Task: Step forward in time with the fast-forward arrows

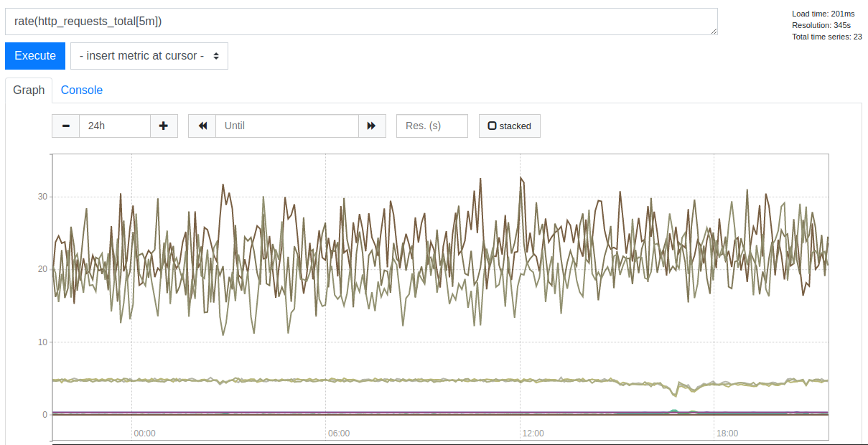Action: point(371,126)
